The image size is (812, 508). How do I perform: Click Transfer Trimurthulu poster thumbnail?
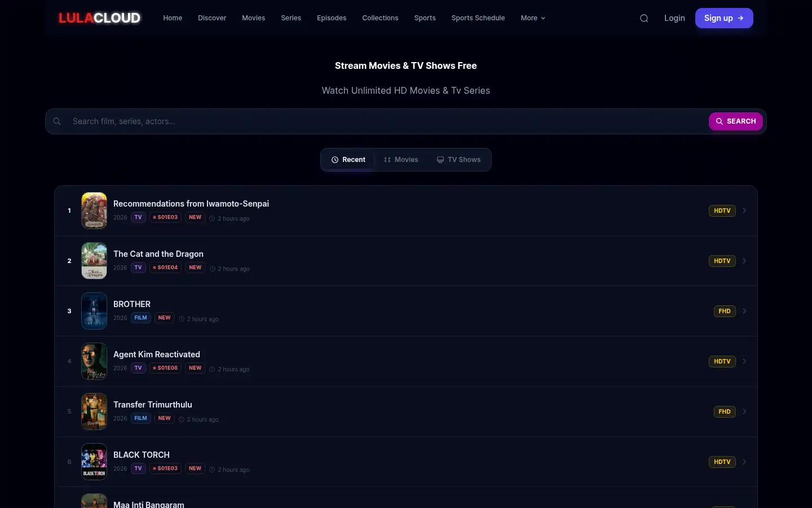click(x=94, y=411)
